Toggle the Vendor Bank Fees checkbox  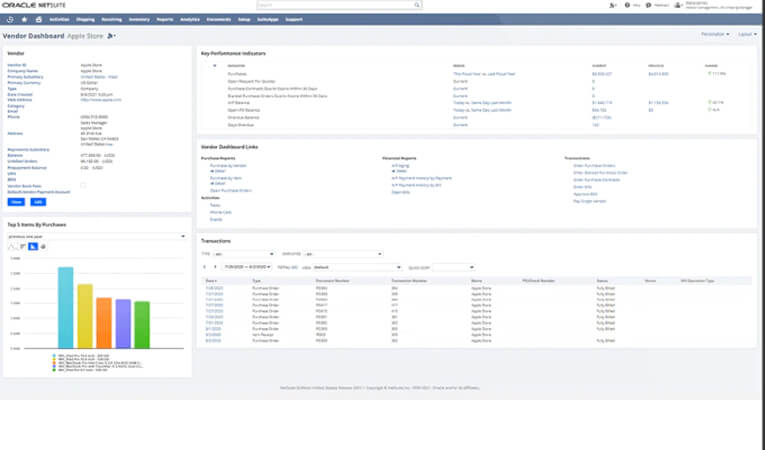tap(83, 186)
